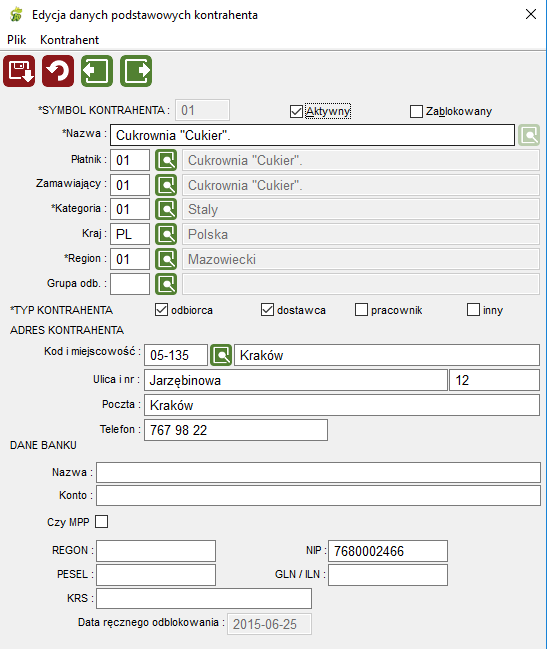Open lookup icon next to Kraj field

point(166,234)
